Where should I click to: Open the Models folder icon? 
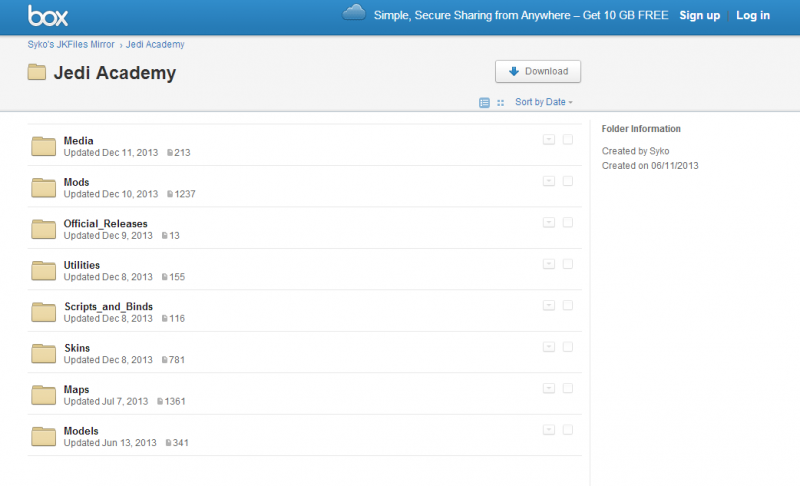(43, 436)
